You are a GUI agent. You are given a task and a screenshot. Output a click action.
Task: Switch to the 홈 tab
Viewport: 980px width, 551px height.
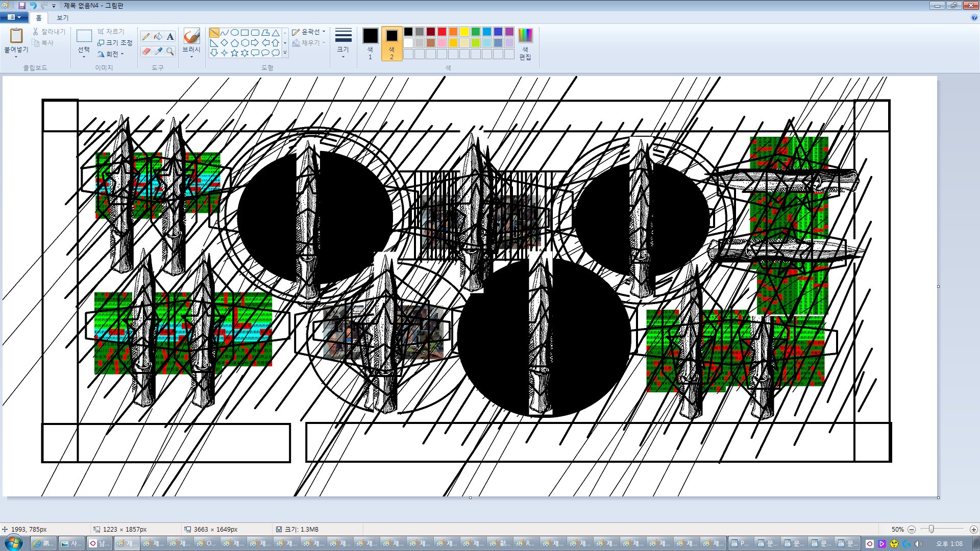[39, 18]
